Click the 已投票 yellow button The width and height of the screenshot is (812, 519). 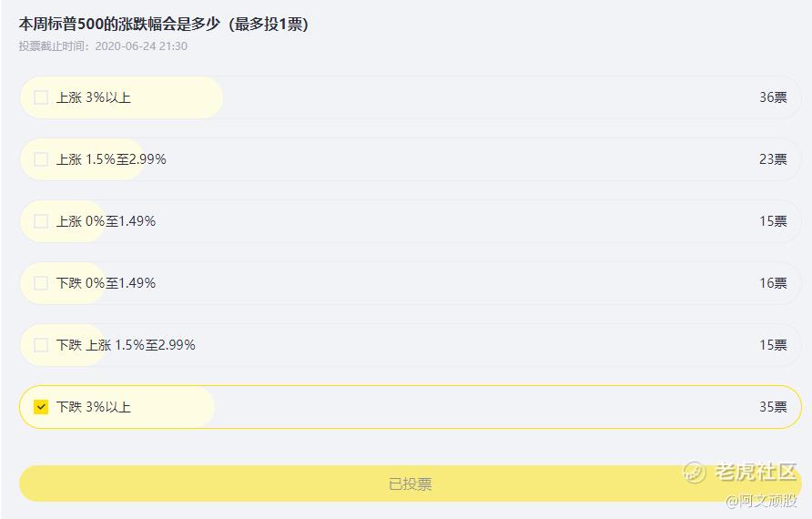point(410,483)
